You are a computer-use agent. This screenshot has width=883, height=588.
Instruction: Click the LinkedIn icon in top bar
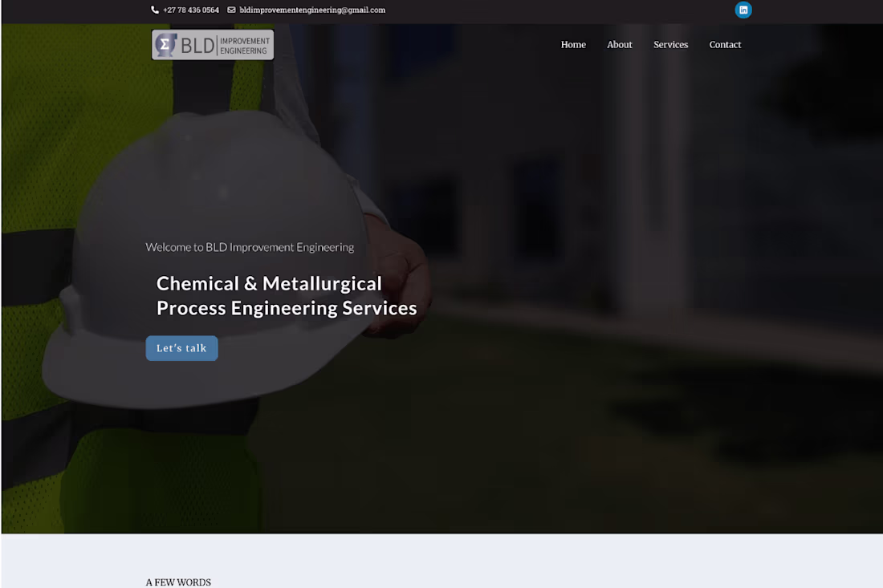pos(743,10)
